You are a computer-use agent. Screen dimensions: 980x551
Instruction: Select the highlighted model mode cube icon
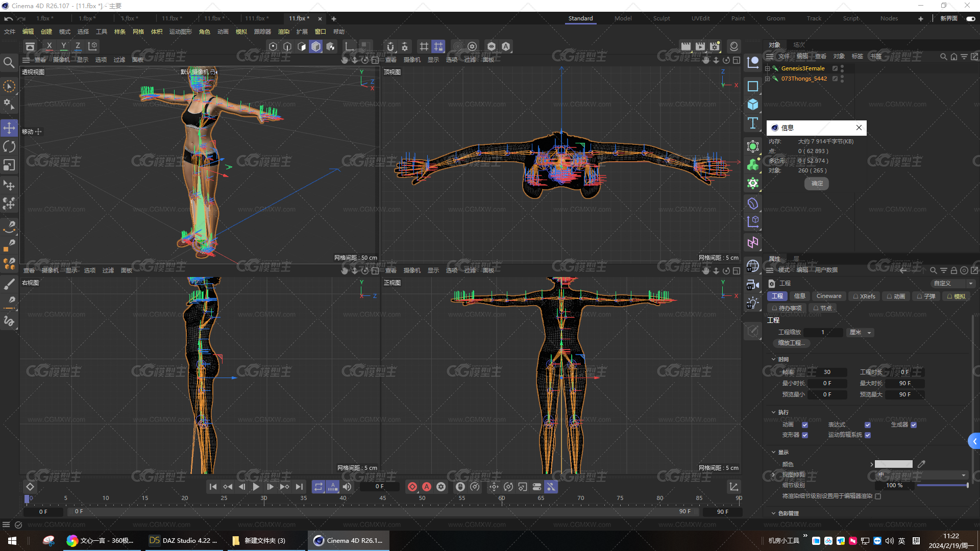316,46
